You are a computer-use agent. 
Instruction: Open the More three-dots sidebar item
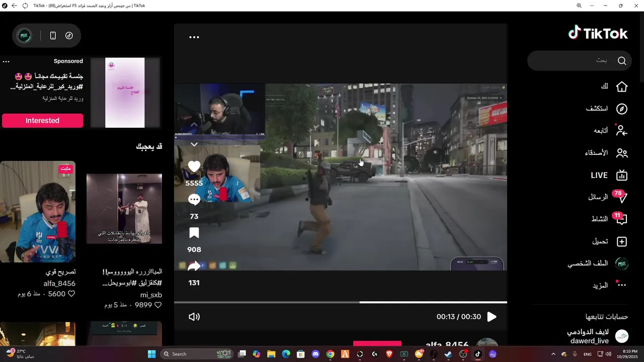[622, 285]
